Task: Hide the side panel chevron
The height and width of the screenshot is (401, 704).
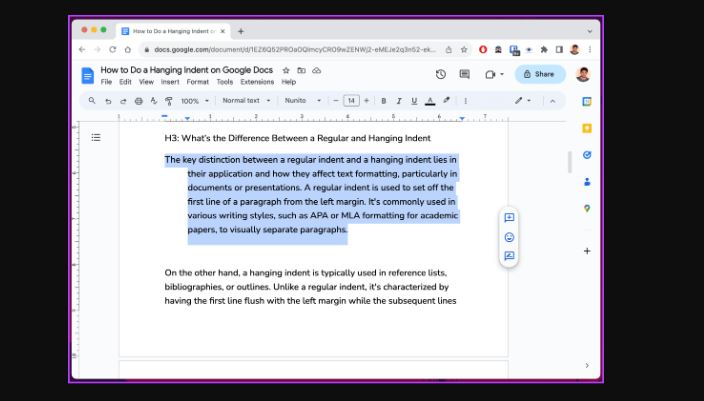Action: (587, 366)
